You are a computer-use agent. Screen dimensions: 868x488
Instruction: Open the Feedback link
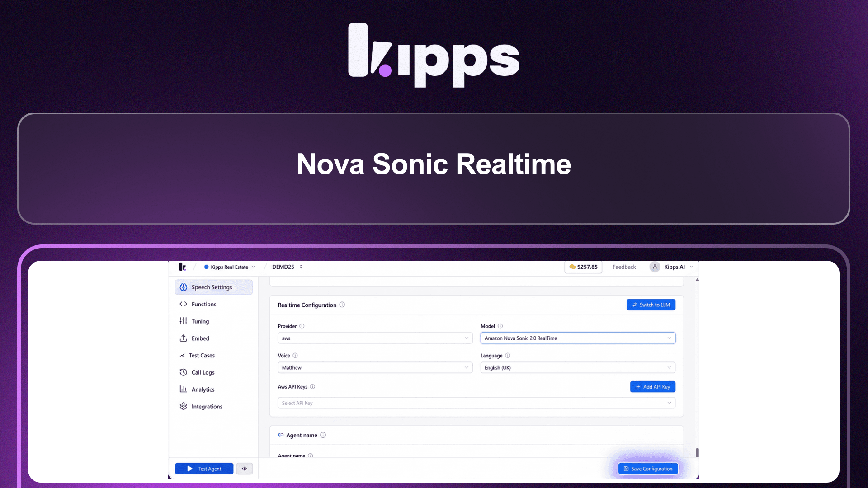coord(624,267)
